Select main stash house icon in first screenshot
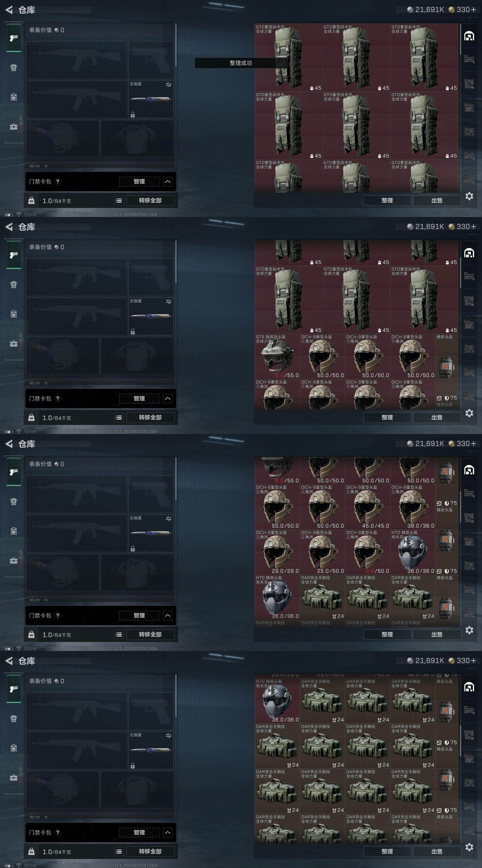 (469, 36)
